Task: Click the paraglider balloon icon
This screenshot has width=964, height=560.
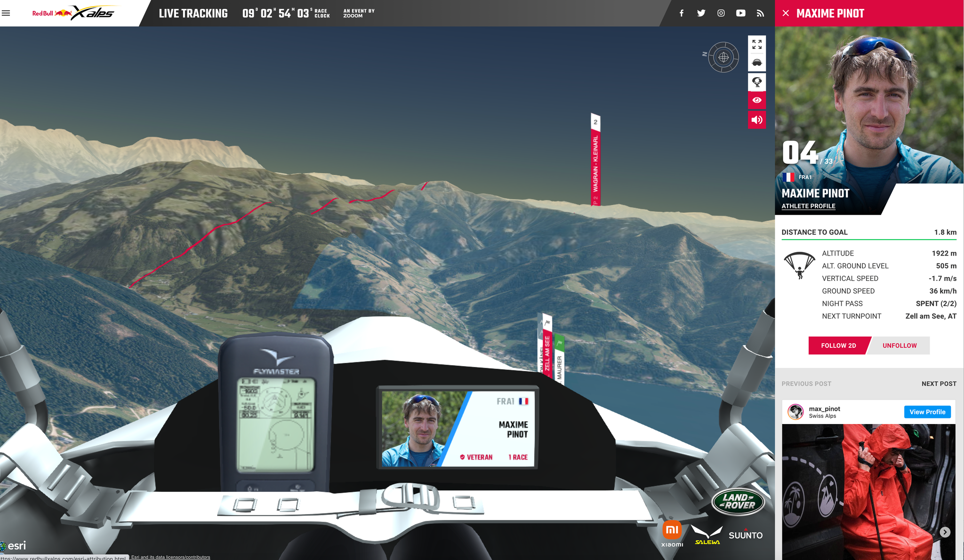Action: tap(757, 82)
